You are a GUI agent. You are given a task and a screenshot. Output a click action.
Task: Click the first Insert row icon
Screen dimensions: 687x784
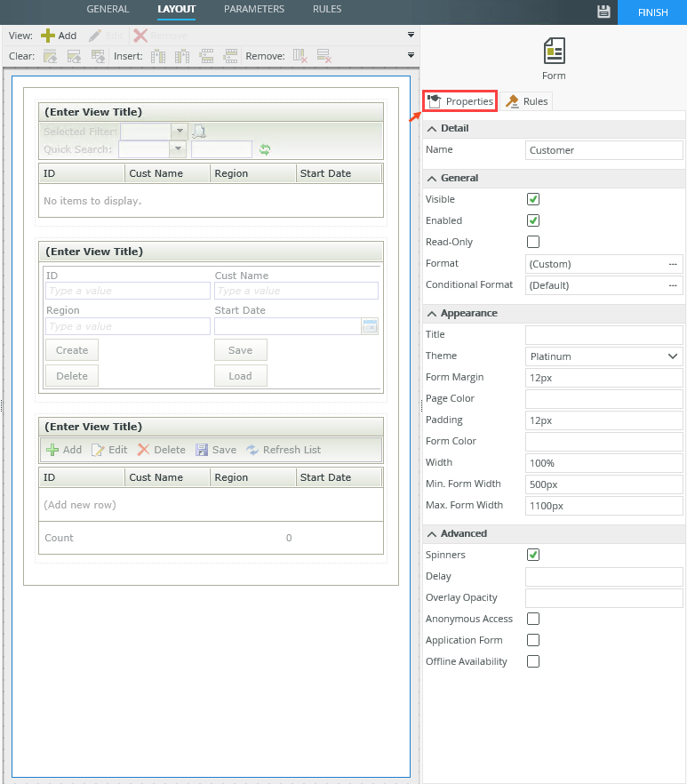206,56
